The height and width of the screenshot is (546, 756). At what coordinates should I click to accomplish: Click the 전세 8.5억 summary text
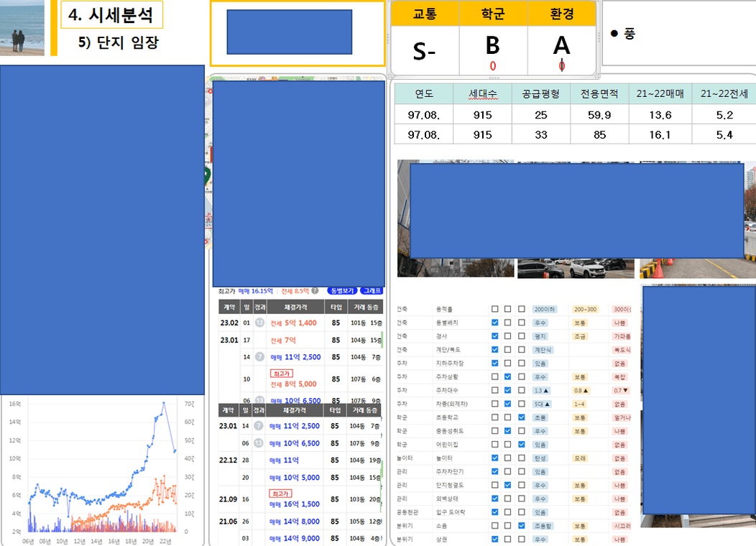point(295,291)
